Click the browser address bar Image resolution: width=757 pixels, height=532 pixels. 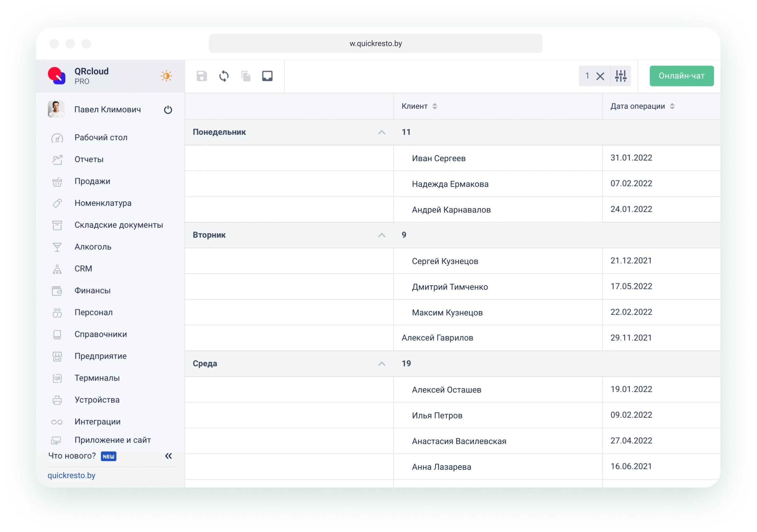[x=375, y=43]
